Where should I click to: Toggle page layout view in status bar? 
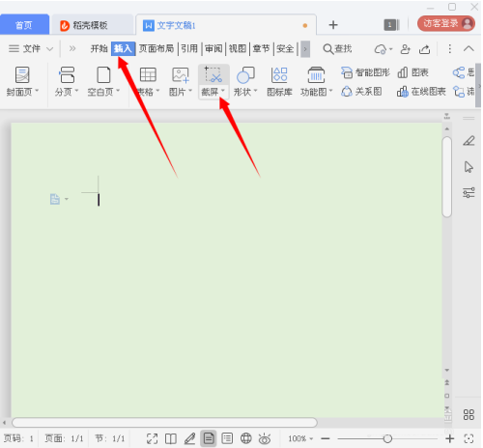[209, 438]
